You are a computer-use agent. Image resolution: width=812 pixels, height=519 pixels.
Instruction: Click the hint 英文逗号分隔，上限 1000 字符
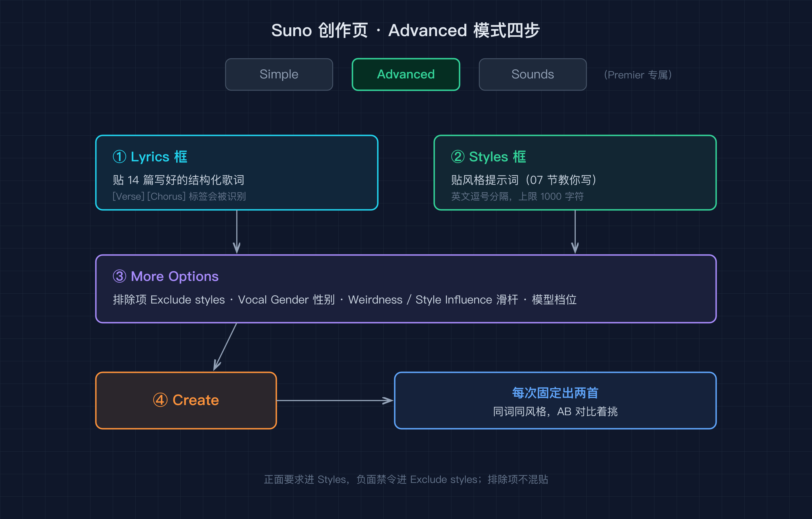point(517,196)
